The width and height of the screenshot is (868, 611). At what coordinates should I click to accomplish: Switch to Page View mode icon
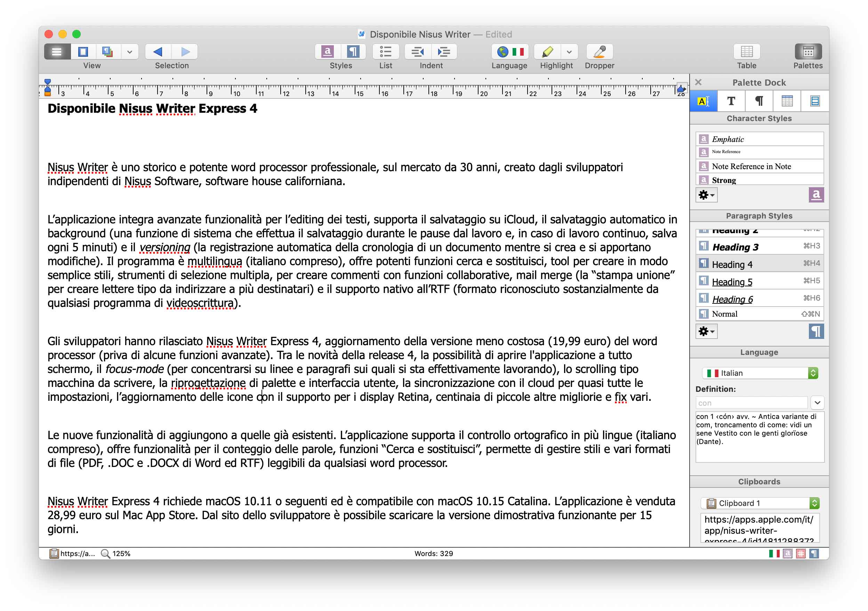(x=83, y=52)
